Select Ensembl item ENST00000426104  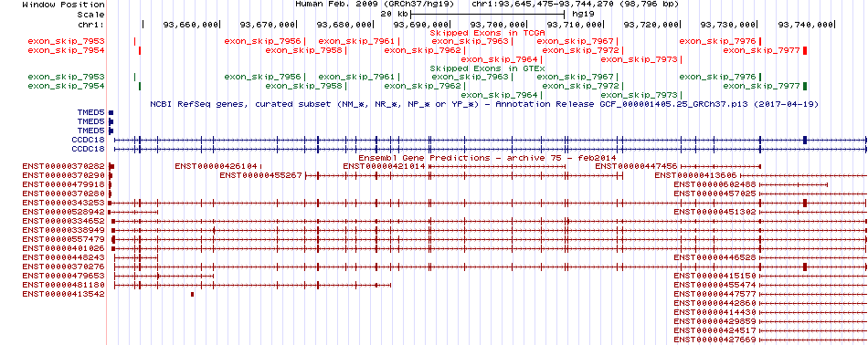(x=216, y=166)
